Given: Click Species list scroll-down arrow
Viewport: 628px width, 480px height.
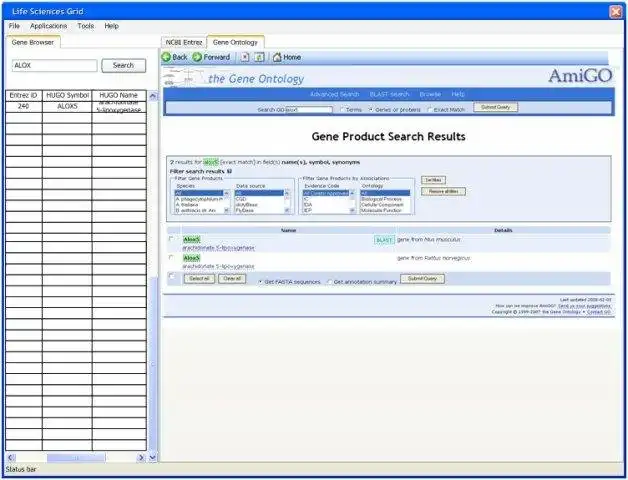Looking at the screenshot, I should click(x=226, y=210).
